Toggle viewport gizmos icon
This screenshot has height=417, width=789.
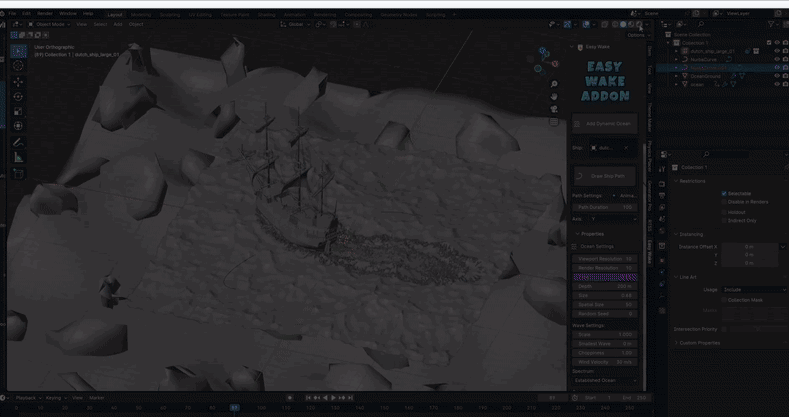pos(567,24)
